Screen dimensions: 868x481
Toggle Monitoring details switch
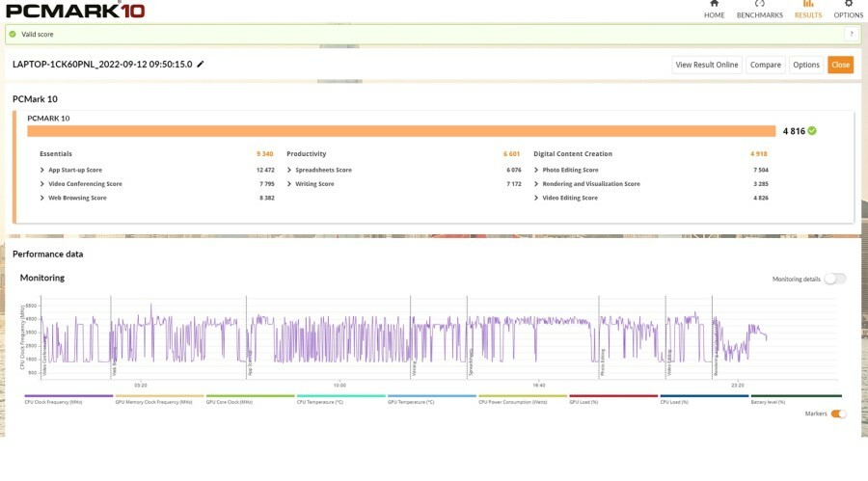pos(835,279)
